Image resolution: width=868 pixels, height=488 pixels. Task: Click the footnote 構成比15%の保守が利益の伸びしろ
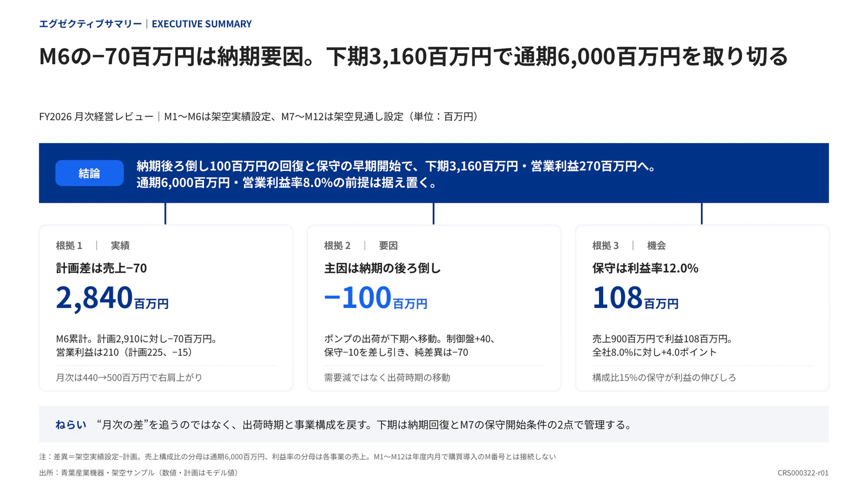665,377
